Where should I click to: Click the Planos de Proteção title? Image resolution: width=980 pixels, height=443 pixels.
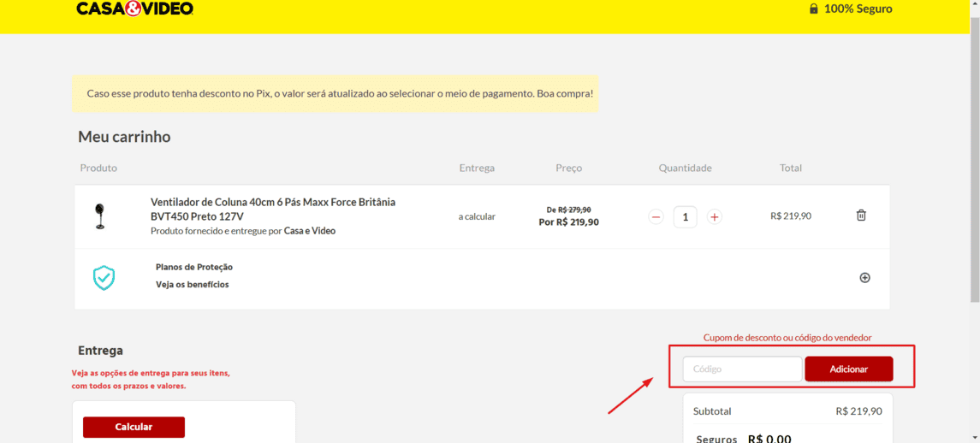pyautogui.click(x=193, y=267)
